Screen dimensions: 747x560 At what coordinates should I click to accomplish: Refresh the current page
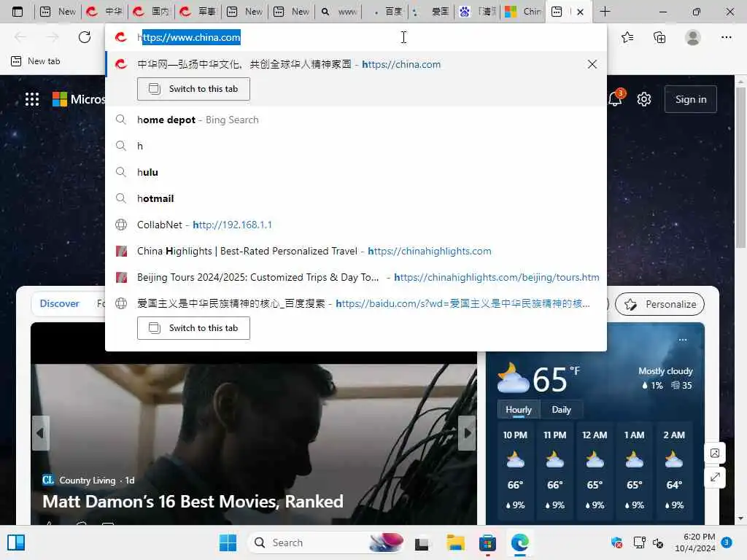(x=85, y=37)
